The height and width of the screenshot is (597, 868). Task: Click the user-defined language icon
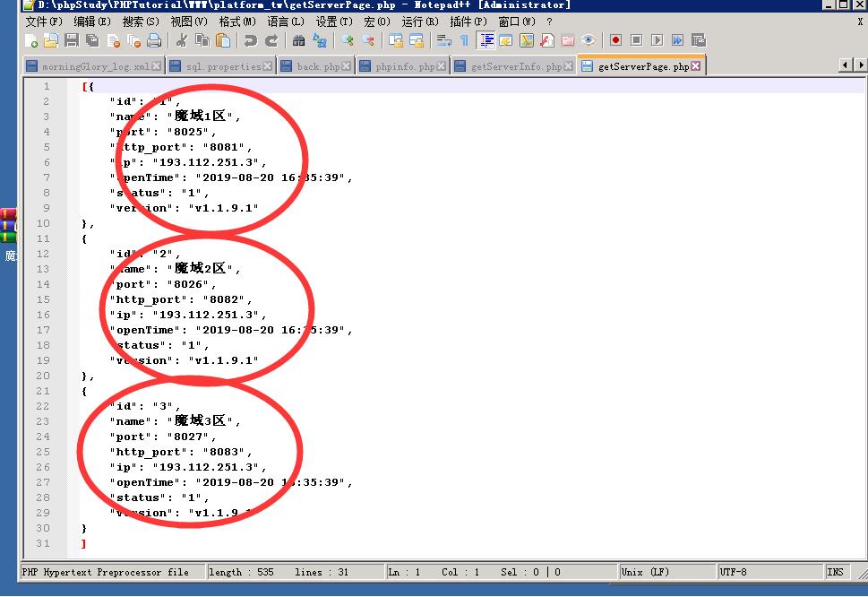(x=505, y=40)
